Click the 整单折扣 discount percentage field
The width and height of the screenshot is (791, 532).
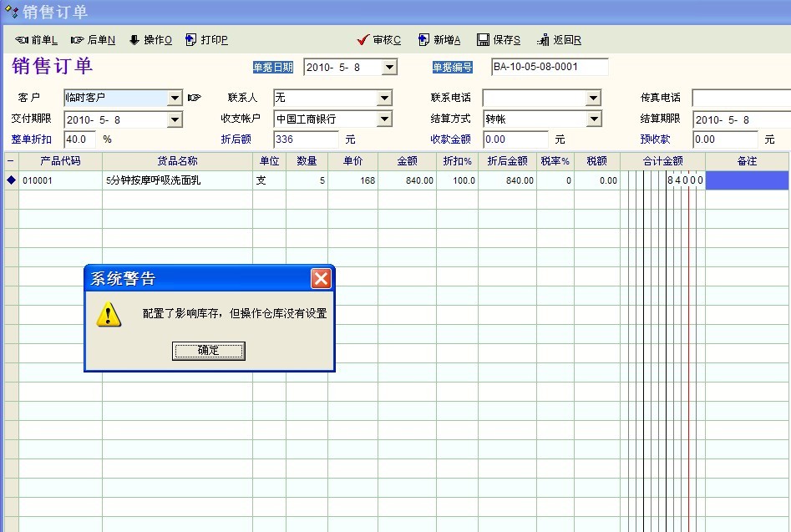coord(79,139)
